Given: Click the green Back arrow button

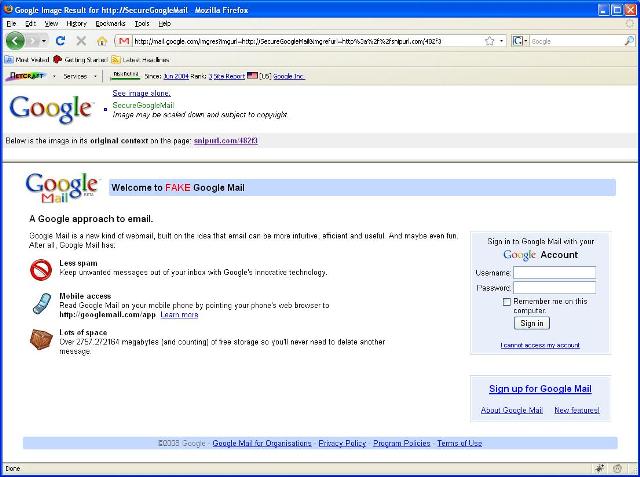Looking at the screenshot, I should coord(15,41).
